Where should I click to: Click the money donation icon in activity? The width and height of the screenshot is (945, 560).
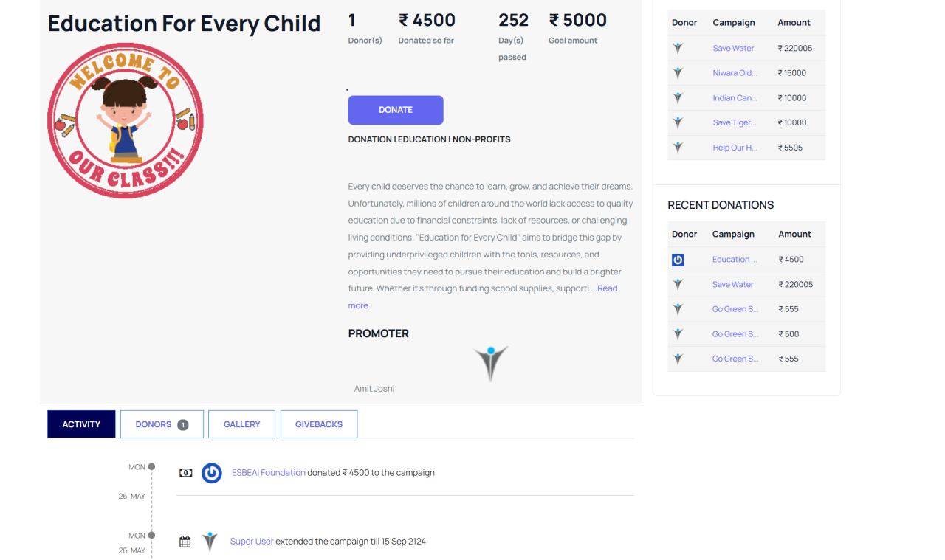pos(186,473)
